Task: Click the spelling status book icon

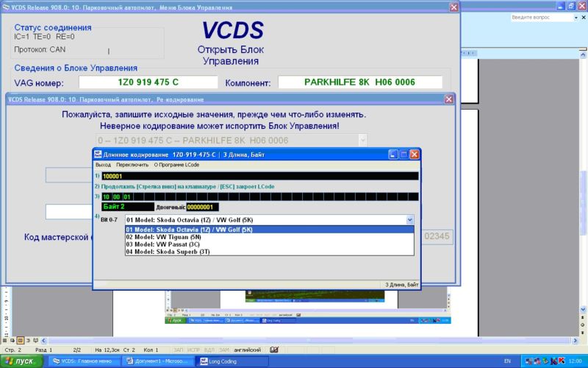Action: click(x=274, y=350)
